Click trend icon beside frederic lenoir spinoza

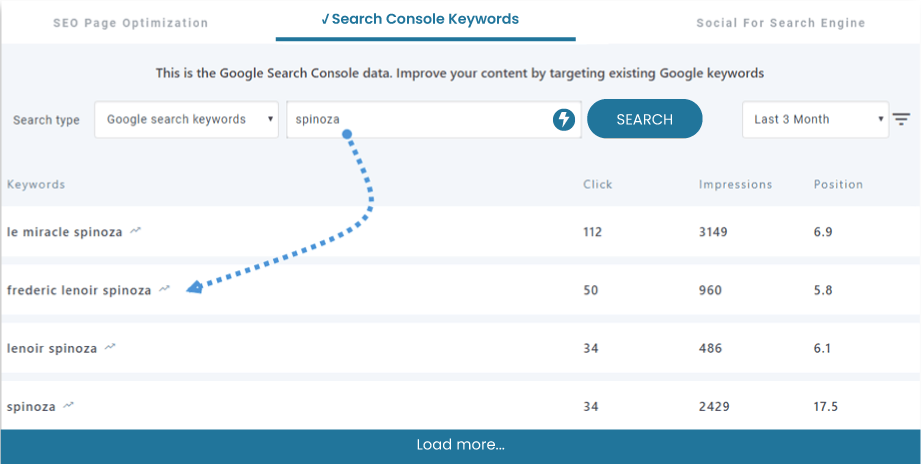(165, 290)
